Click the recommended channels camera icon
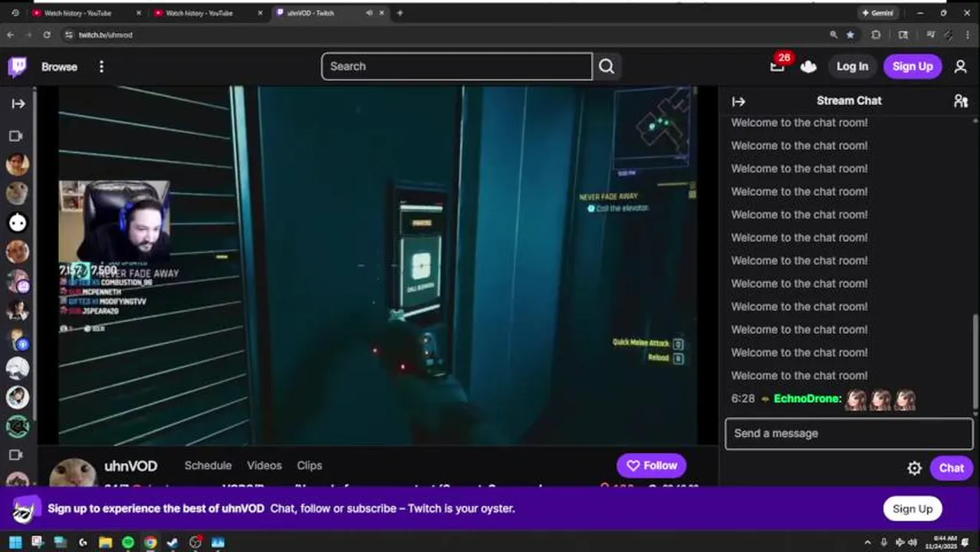The height and width of the screenshot is (552, 980). pos(15,455)
